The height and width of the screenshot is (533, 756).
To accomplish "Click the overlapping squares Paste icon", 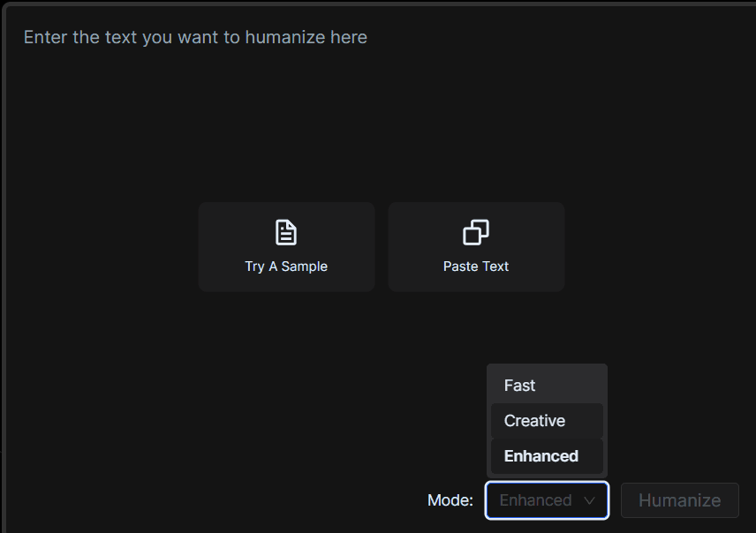I will point(476,233).
